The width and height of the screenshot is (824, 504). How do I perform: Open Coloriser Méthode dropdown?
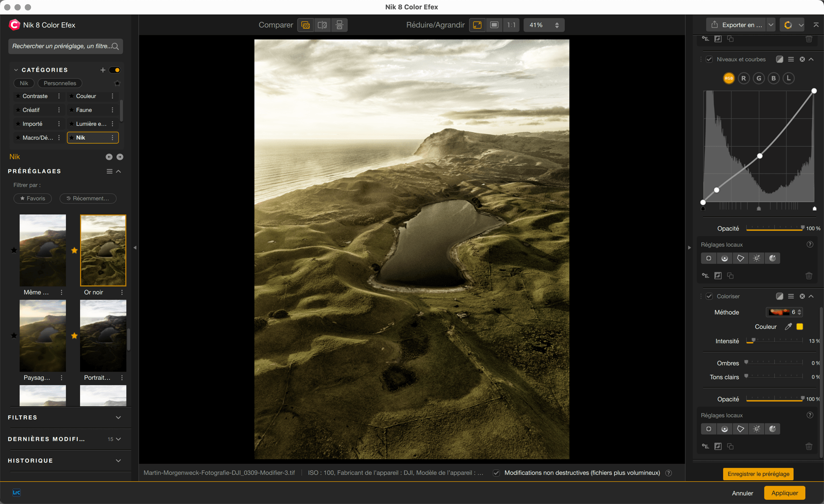[784, 312]
